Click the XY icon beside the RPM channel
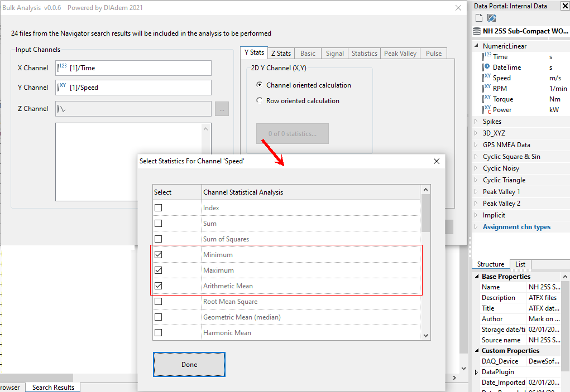Viewport: 570px width, 392px height. coord(487,88)
